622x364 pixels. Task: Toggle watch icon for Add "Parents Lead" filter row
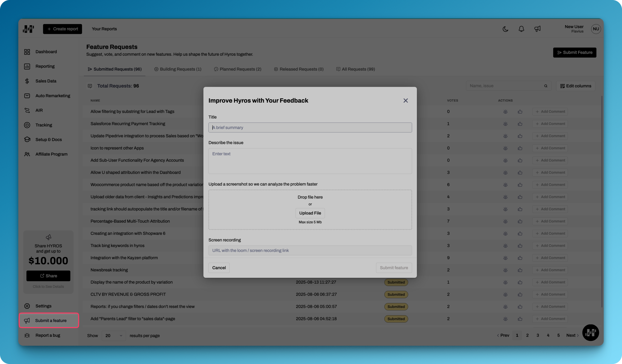505,319
